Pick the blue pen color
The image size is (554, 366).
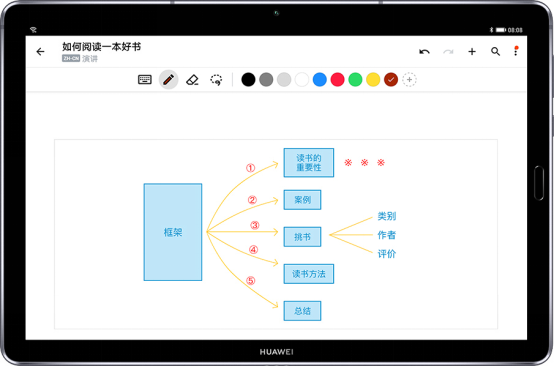click(320, 79)
